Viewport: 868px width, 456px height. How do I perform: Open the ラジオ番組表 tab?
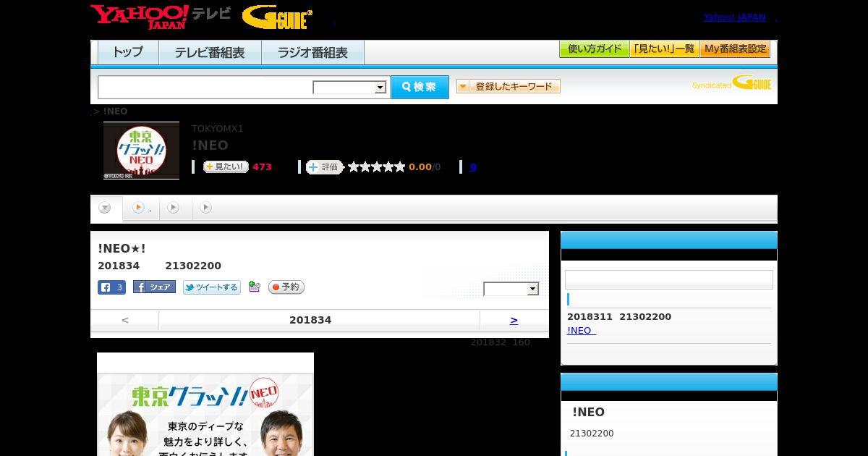pos(312,52)
